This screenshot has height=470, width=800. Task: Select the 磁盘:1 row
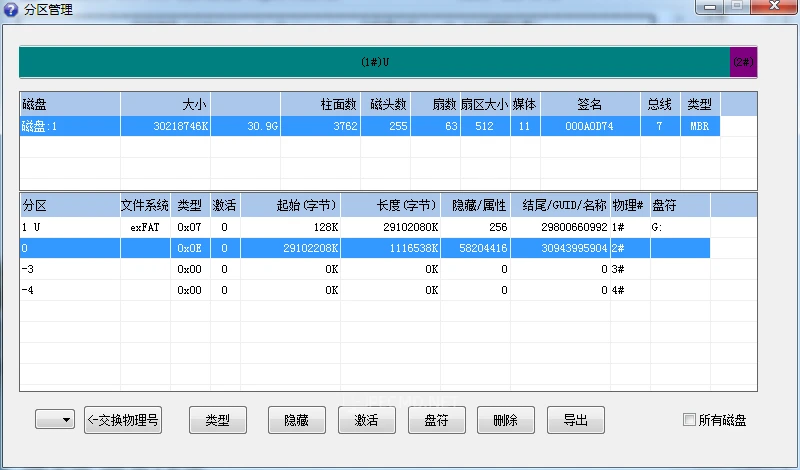pyautogui.click(x=370, y=126)
